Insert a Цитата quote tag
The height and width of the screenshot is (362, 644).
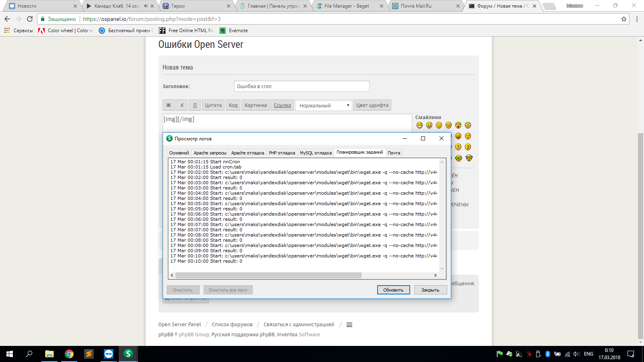(x=213, y=105)
